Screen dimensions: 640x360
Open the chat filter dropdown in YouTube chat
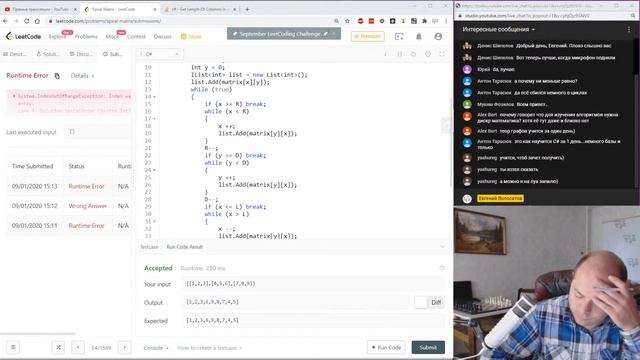coord(498,29)
